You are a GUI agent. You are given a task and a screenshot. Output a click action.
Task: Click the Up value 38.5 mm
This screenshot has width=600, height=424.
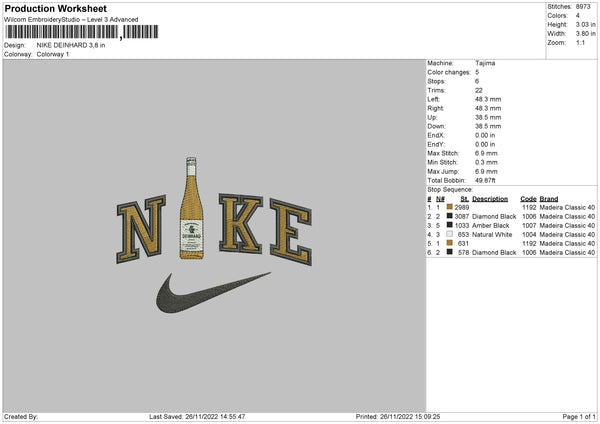[488, 117]
